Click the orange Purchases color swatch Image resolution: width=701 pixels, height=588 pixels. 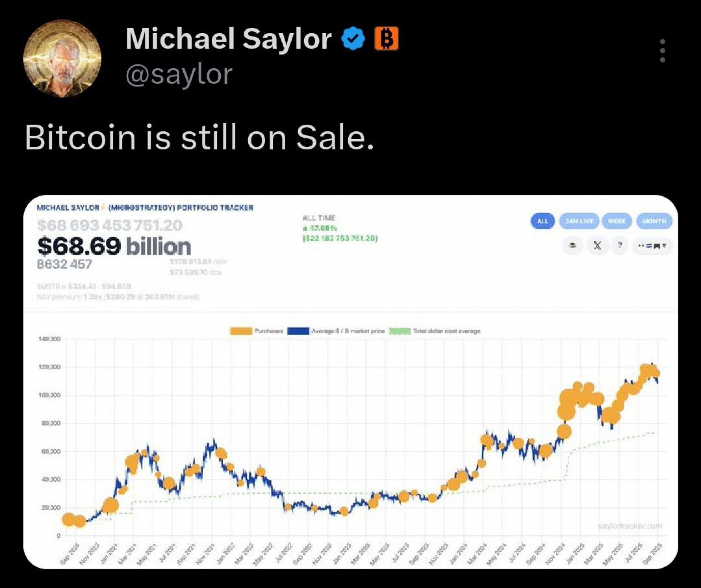pos(241,331)
